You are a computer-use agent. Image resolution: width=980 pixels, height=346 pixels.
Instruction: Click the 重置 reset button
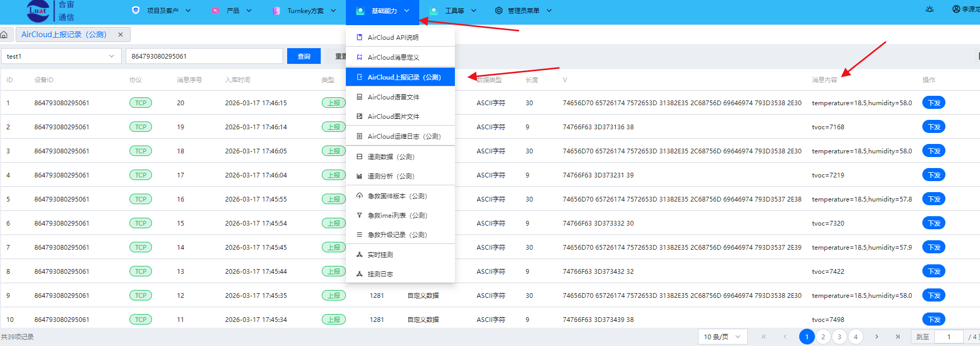coord(341,56)
